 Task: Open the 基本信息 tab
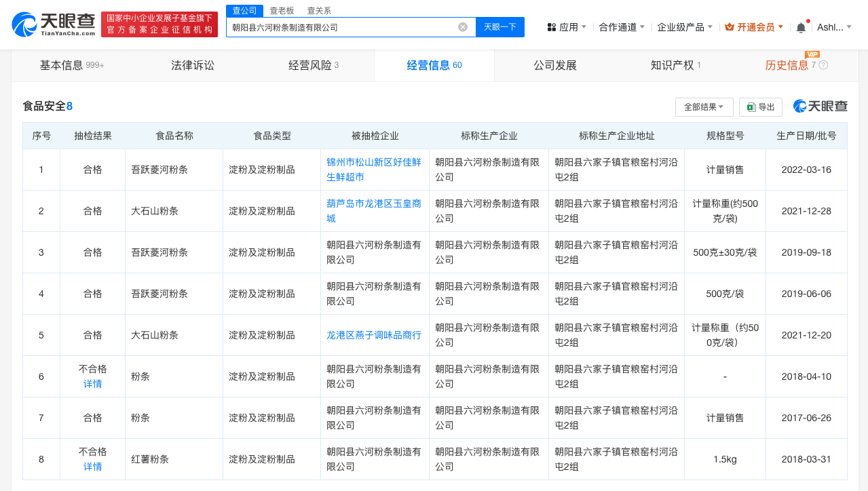[72, 65]
